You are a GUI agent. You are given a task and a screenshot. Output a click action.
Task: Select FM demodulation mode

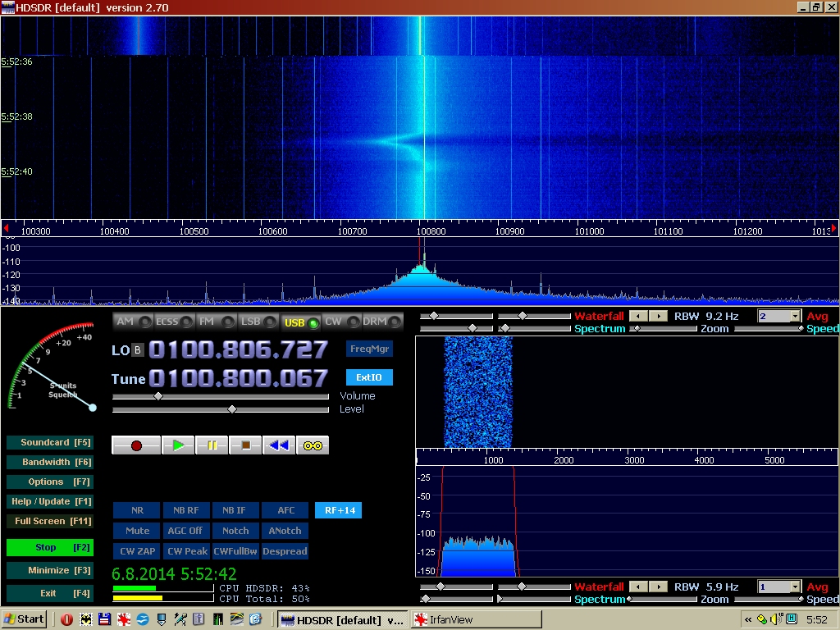tap(216, 322)
